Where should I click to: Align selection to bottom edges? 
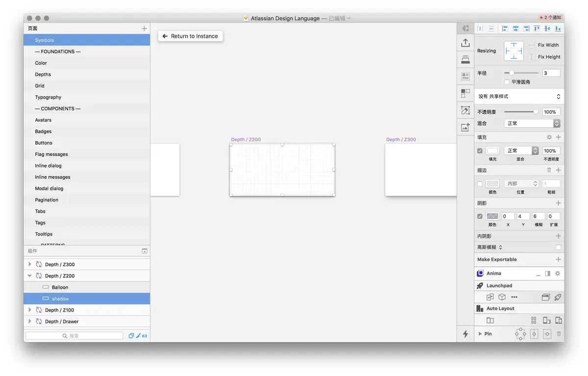(558, 29)
